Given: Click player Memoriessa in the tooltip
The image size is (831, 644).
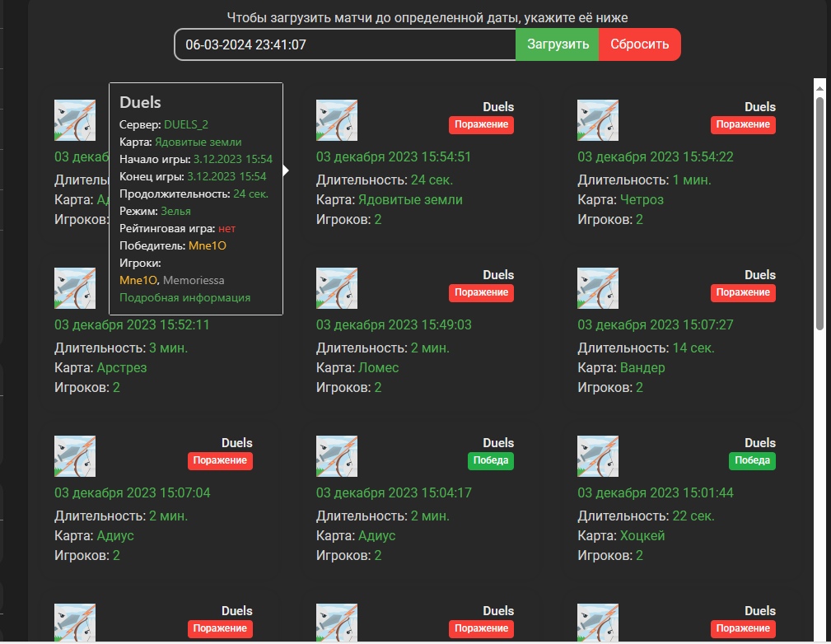Looking at the screenshot, I should (194, 280).
